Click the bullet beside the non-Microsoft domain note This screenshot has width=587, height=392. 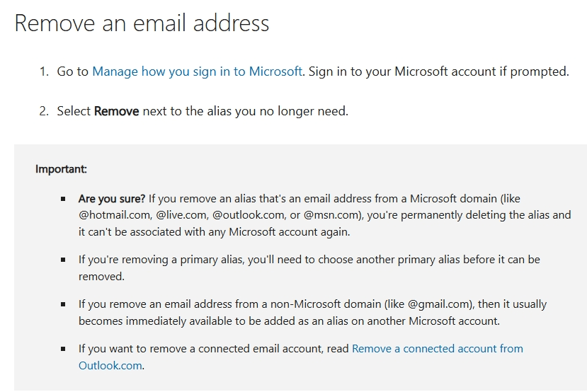[64, 305]
